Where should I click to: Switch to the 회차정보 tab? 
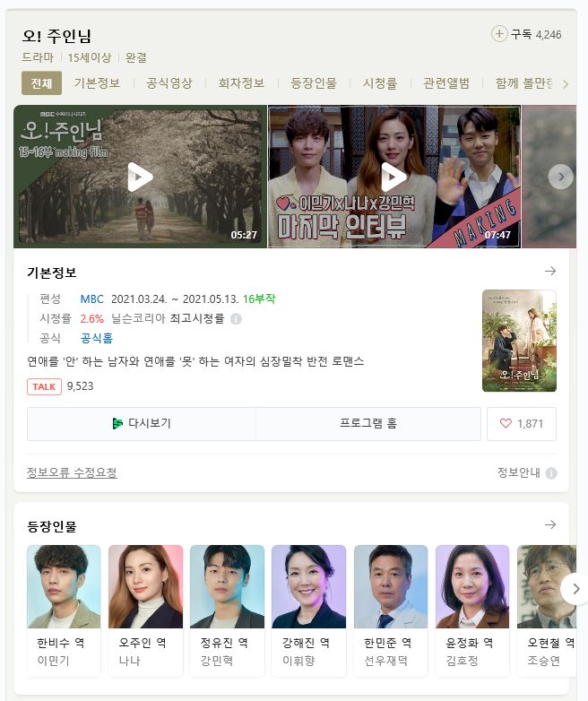pyautogui.click(x=241, y=83)
